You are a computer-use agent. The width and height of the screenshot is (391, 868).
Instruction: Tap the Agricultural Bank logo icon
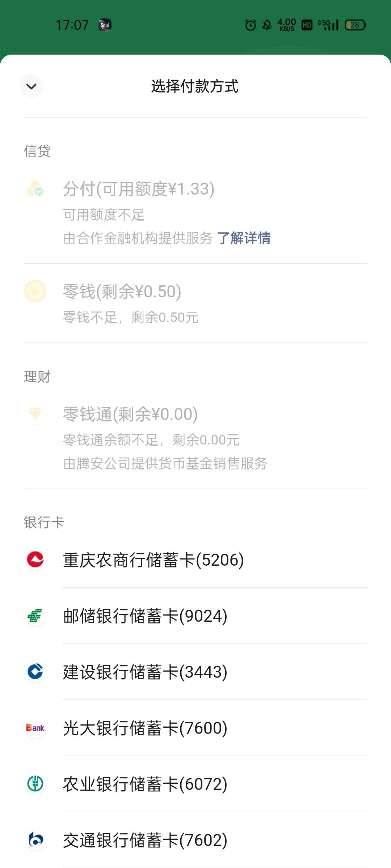pyautogui.click(x=35, y=784)
